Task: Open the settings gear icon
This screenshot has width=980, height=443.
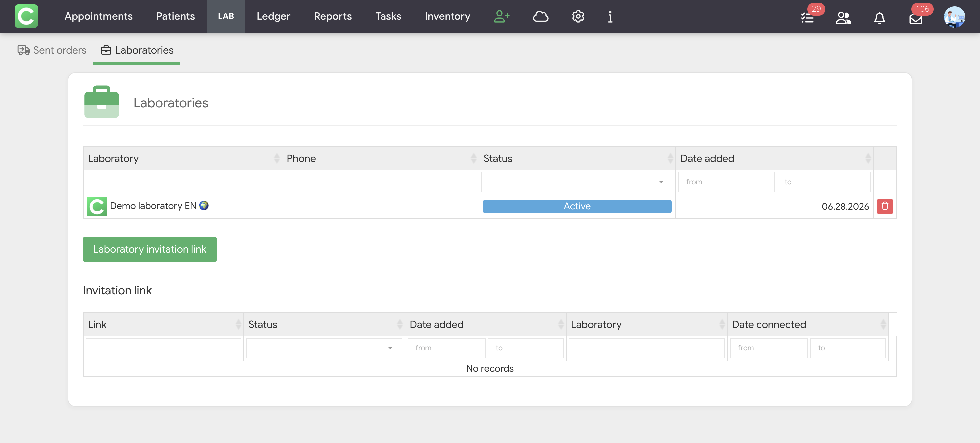Action: [x=578, y=16]
